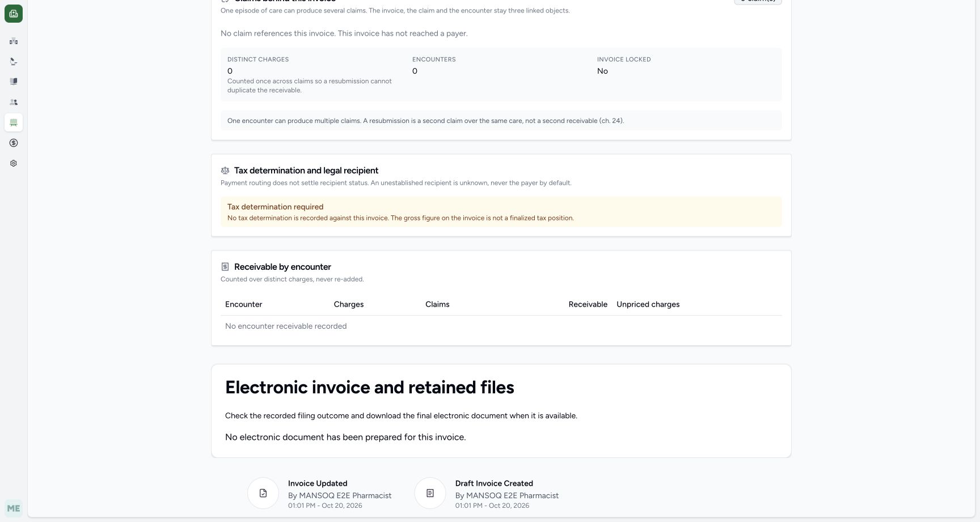Open the facility organization sidebar icon
This screenshot has height=522, width=980.
point(14,41)
